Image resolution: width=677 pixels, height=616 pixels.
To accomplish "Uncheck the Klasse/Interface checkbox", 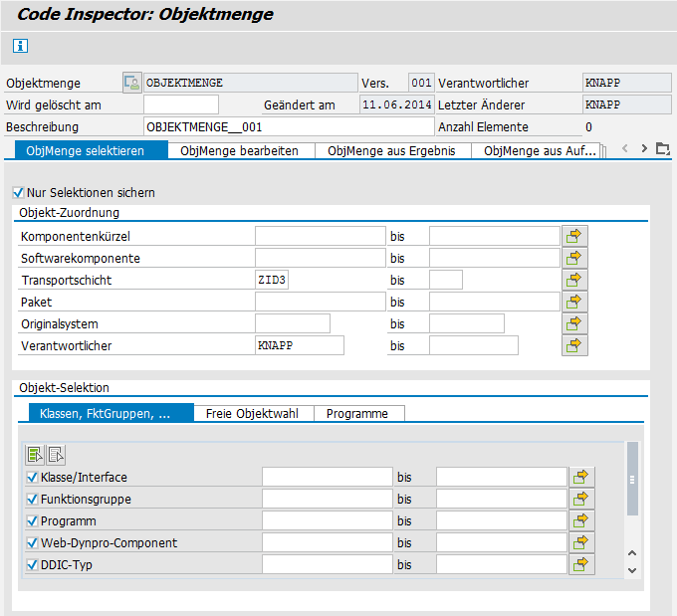I will click(32, 477).
